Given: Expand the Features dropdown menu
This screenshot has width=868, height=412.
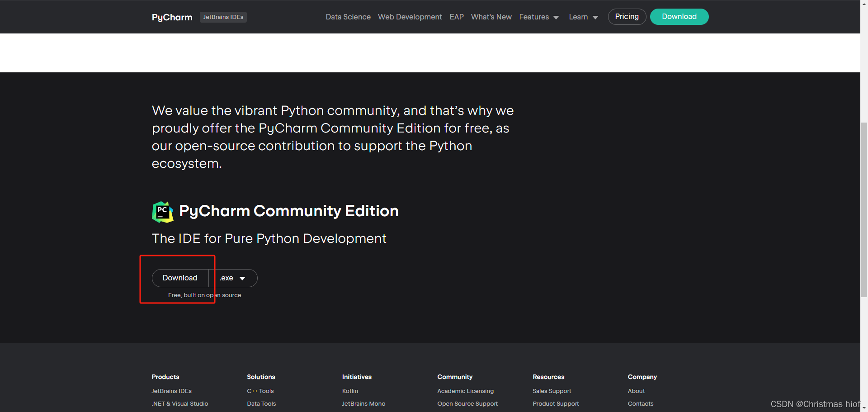Looking at the screenshot, I should coord(539,17).
